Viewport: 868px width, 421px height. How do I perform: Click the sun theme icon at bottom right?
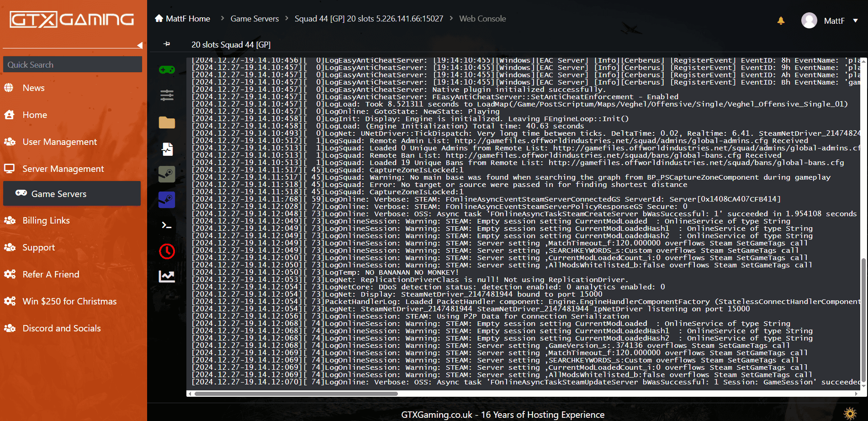click(x=850, y=413)
